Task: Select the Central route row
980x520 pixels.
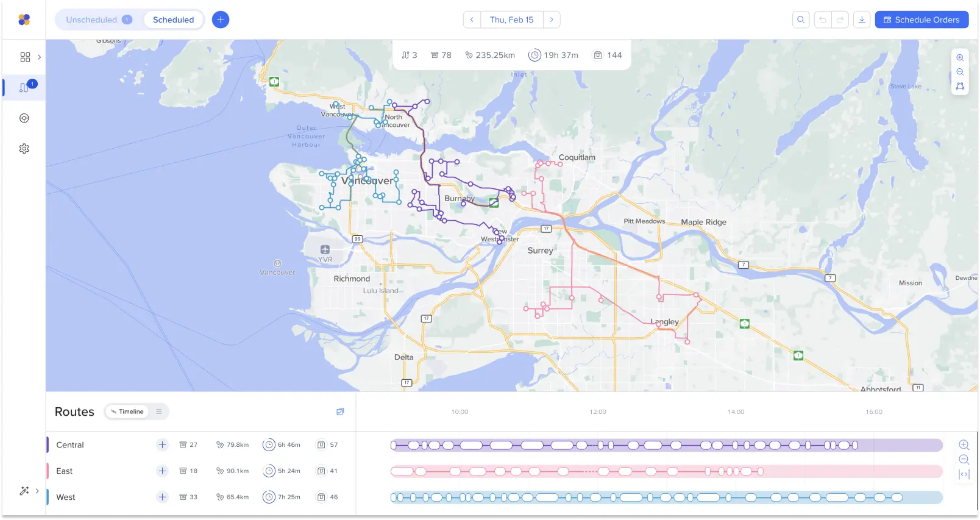Action: point(201,445)
